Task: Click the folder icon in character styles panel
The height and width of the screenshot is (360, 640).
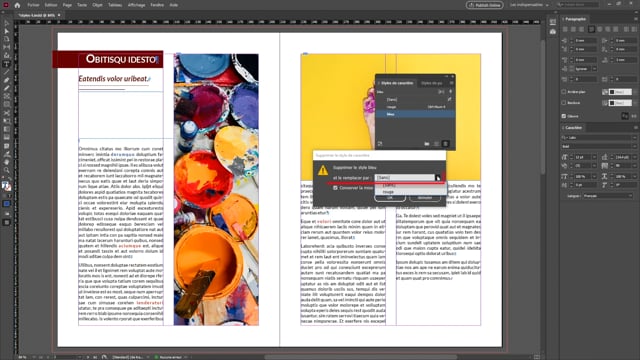Action: pos(427,144)
